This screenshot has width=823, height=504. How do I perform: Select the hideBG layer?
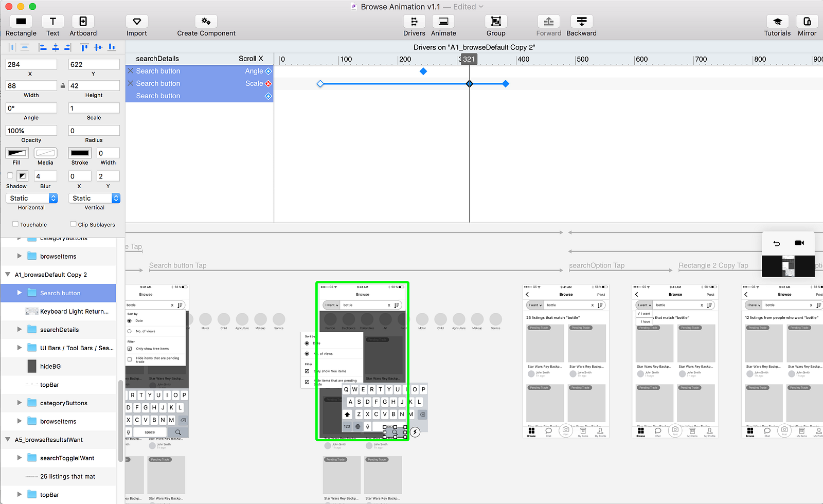coord(58,366)
